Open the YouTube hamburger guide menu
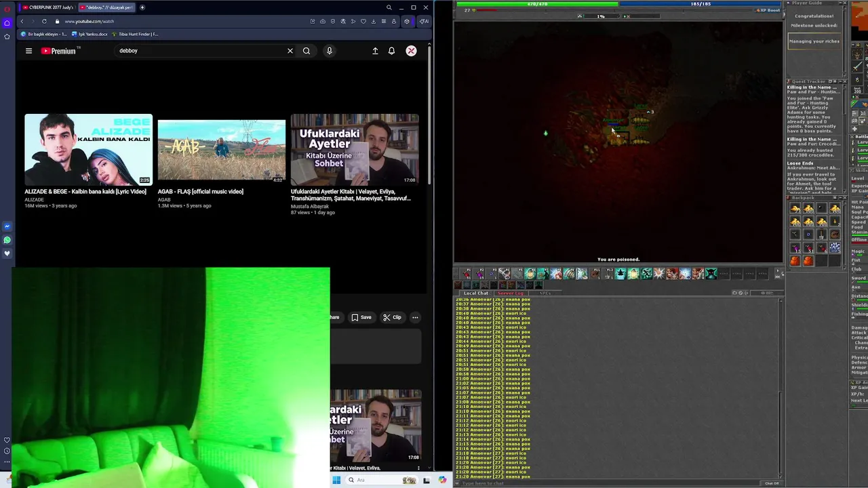Screen dimensions: 868x488 (28, 51)
